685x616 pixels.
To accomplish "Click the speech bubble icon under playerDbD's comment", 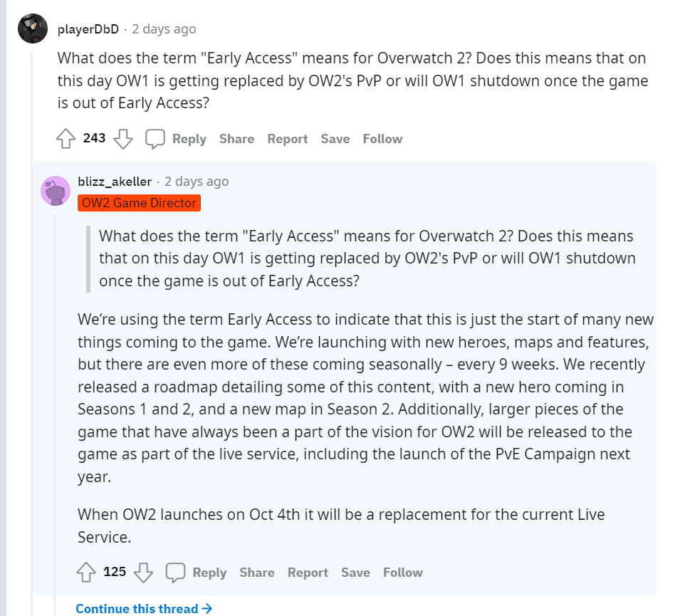I will [x=155, y=139].
